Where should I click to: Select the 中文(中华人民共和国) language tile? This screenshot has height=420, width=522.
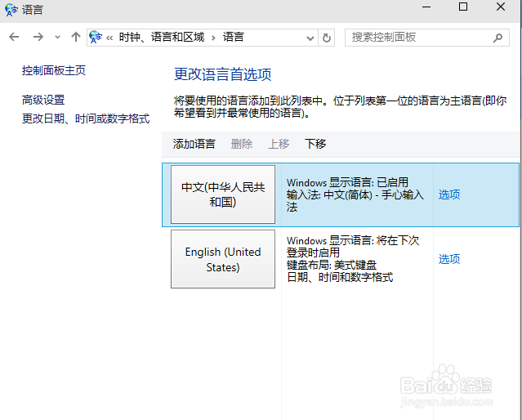click(223, 194)
